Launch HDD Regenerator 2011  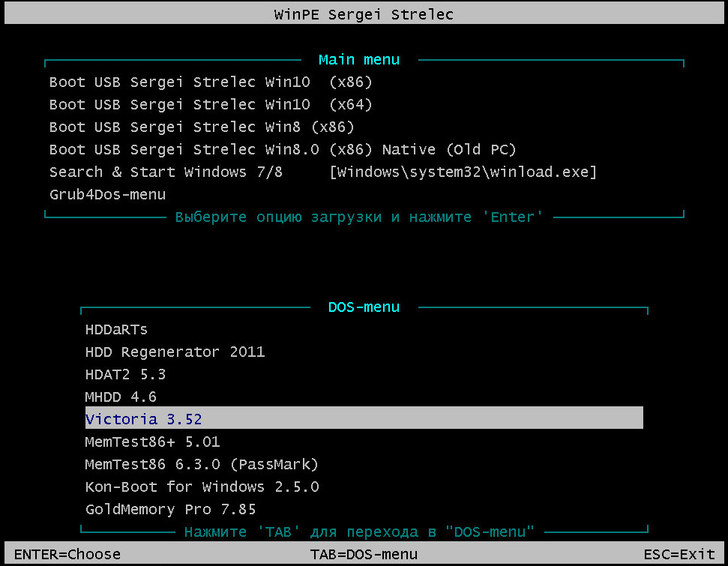tap(175, 352)
